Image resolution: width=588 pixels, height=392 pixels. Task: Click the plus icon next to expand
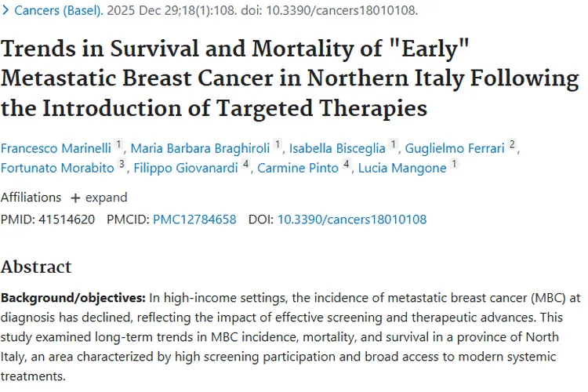tap(75, 198)
